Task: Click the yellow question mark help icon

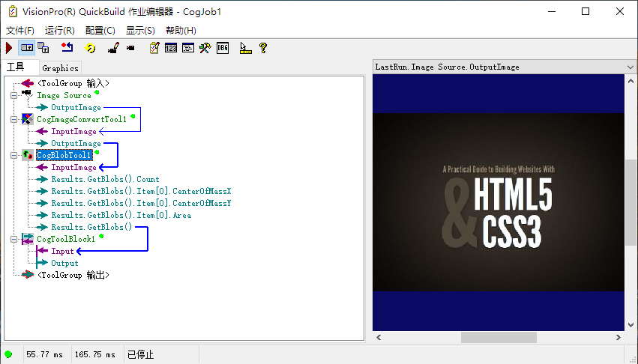Action: tap(263, 48)
